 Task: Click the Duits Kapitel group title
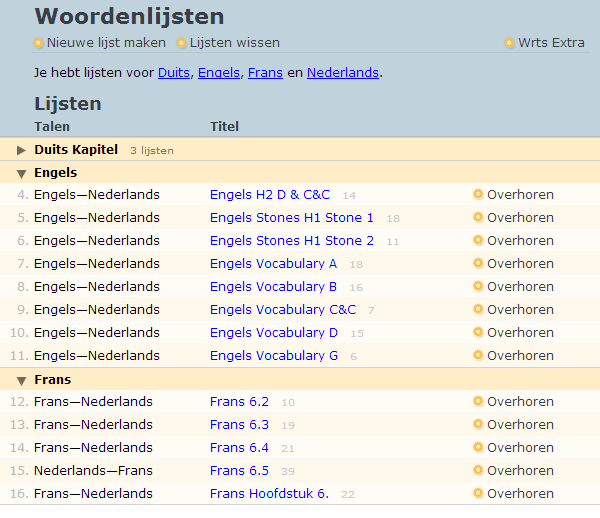click(76, 150)
